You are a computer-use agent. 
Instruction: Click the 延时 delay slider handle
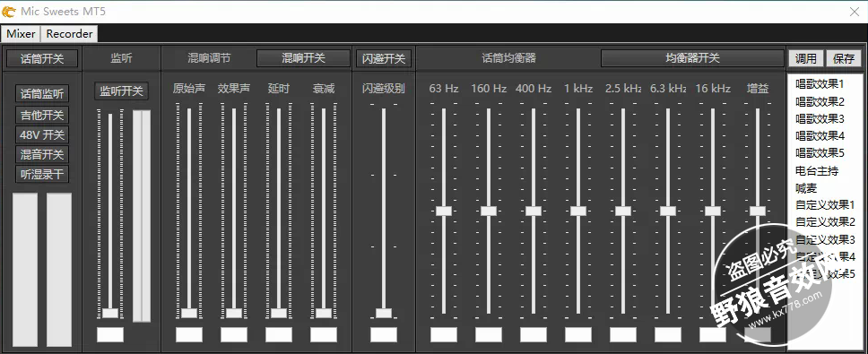coord(279,313)
